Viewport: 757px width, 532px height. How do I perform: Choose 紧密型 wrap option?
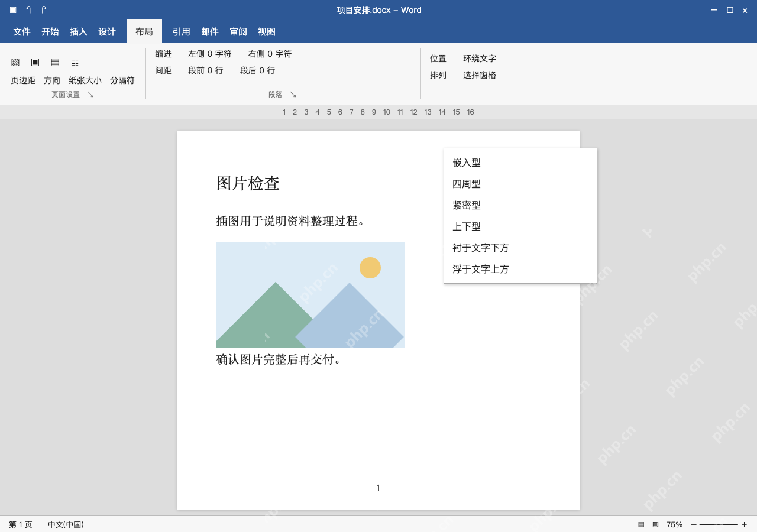click(520, 205)
